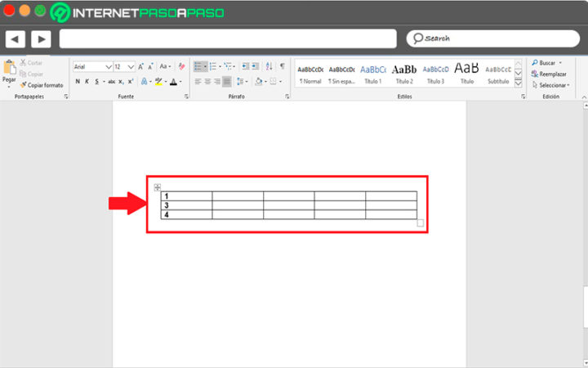Decrease paragraph indent
588x368 pixels.
245,66
